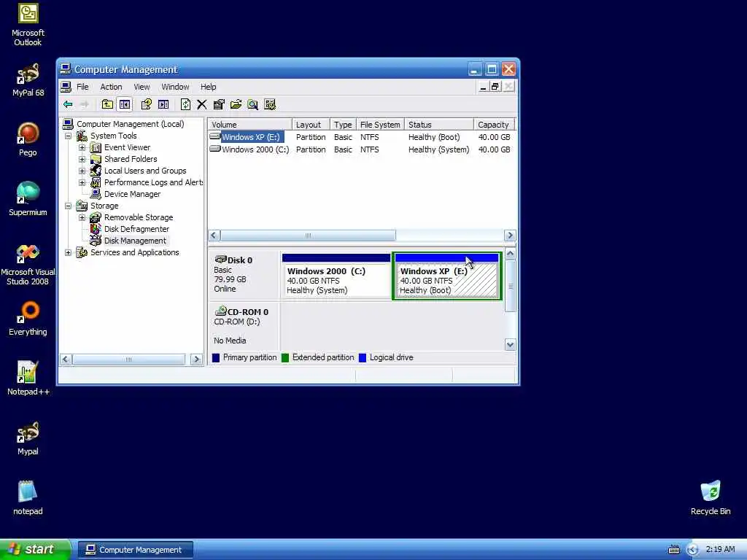This screenshot has width=747, height=560.
Task: Click the taskbar clock showing 2:19 AM
Action: pyautogui.click(x=720, y=550)
